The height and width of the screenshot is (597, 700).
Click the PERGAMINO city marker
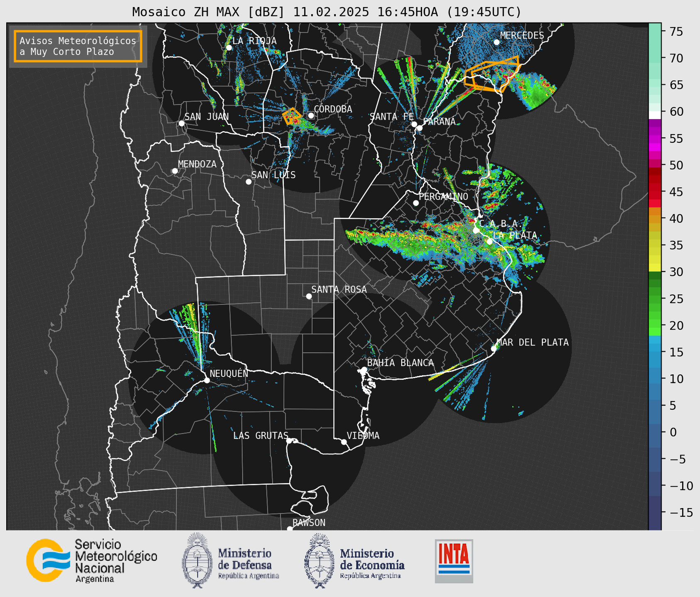[416, 203]
